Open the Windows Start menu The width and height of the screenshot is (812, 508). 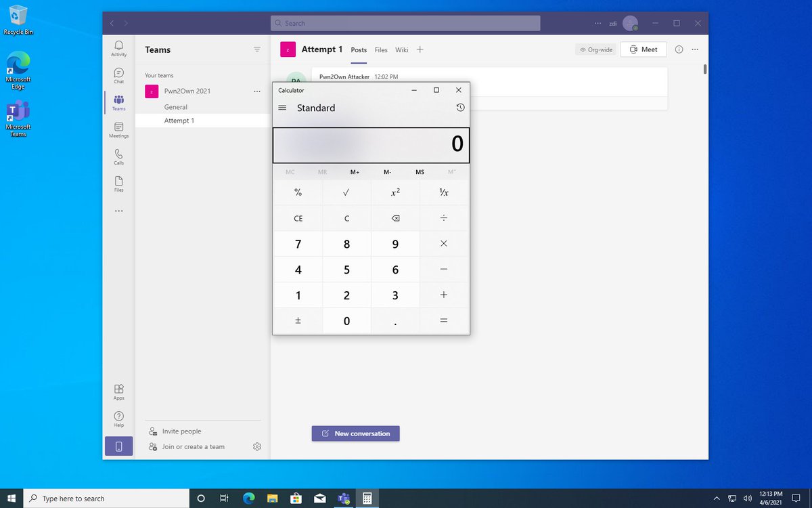[x=12, y=499]
